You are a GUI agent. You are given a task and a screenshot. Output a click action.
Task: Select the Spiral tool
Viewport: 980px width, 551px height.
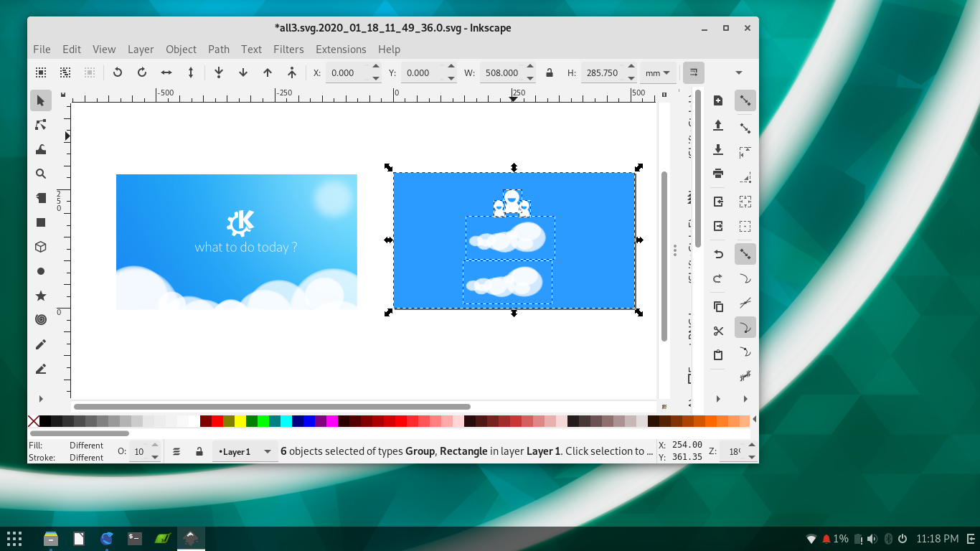41,320
